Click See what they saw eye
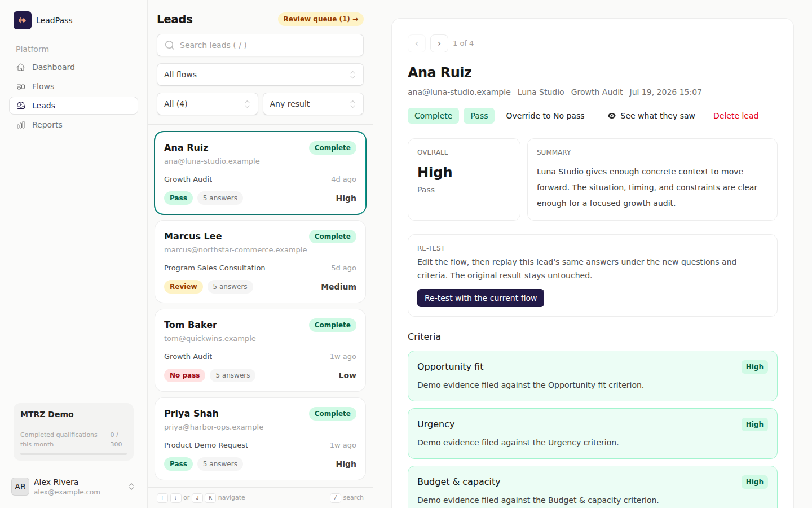812x508 pixels. pos(612,116)
